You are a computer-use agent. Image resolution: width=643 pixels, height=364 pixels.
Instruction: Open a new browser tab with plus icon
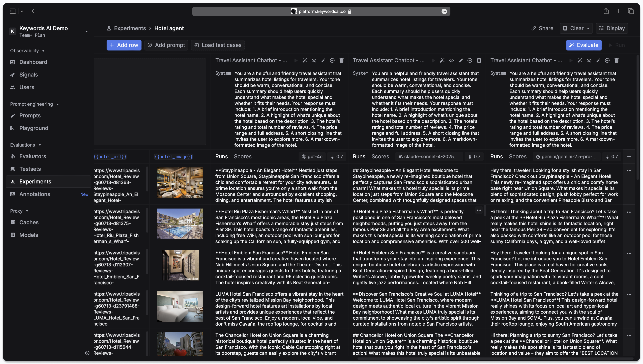coord(618,11)
